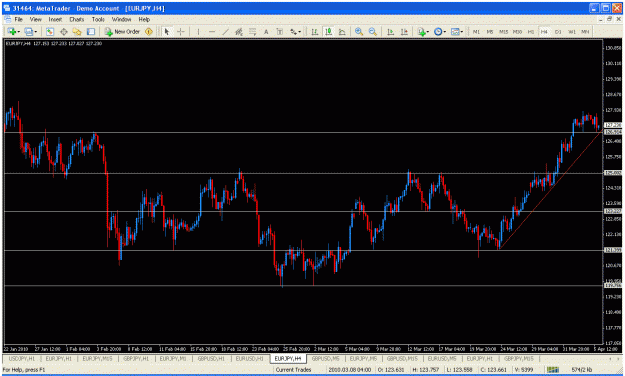Switch to the GBPJPY,H1 chart tab
625x376 pixels.
coord(136,359)
